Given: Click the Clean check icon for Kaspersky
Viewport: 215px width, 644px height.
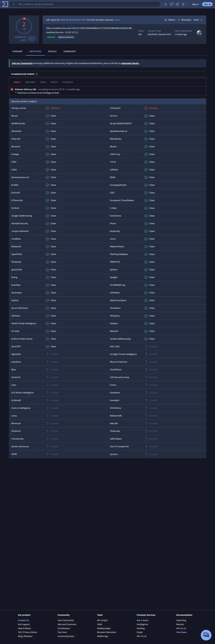Looking at the screenshot, I should (146, 231).
